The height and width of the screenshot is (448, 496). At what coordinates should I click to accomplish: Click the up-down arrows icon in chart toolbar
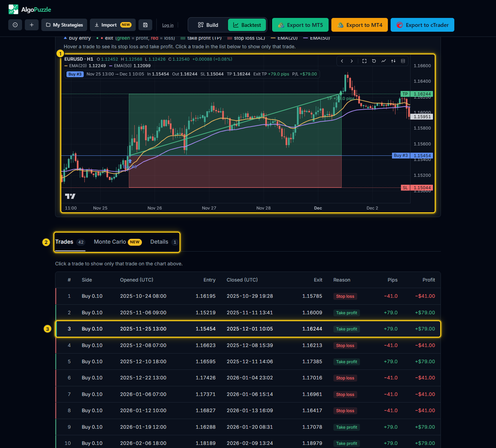pos(393,61)
